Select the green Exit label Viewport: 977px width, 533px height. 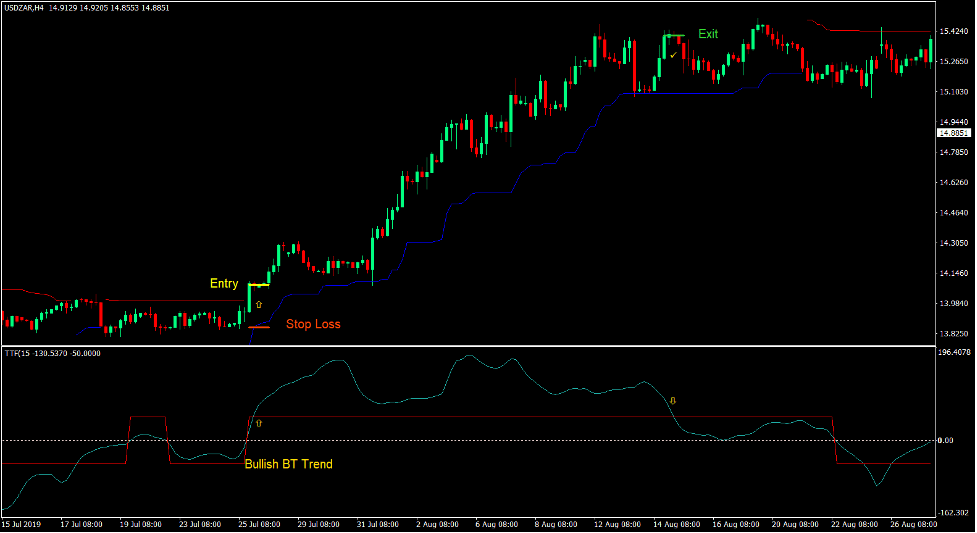point(708,34)
